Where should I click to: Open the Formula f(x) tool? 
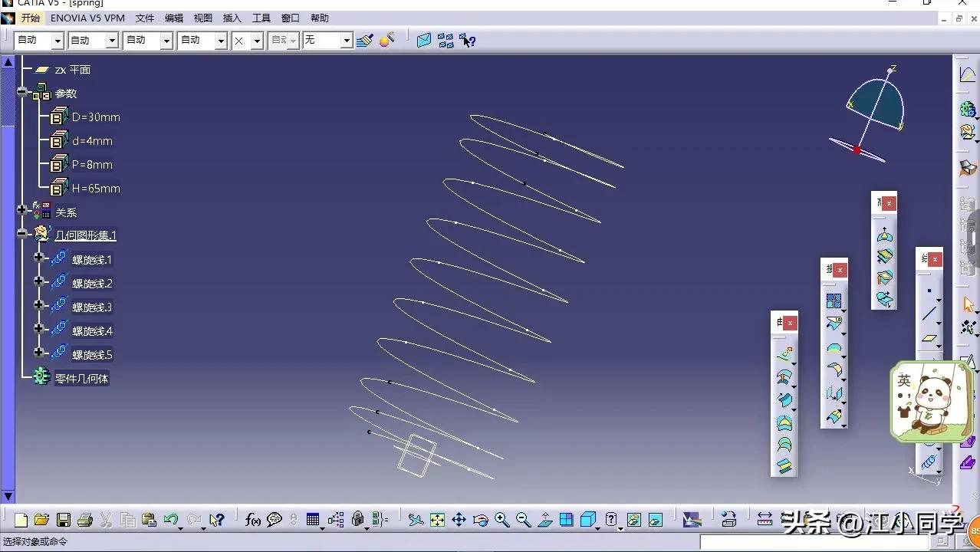tap(253, 520)
